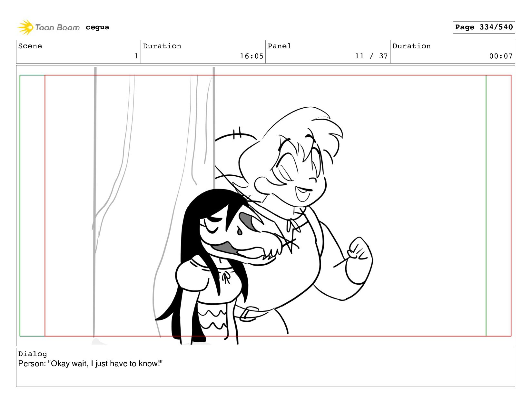Click the 'Page 334/540' indicator
Screen dimensions: 532x411
pos(484,27)
